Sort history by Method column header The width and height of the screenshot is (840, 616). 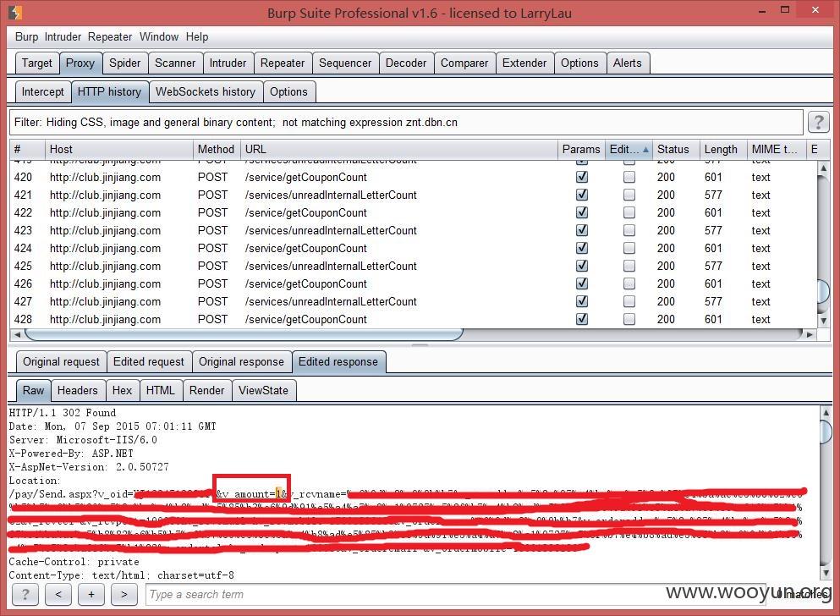click(216, 150)
